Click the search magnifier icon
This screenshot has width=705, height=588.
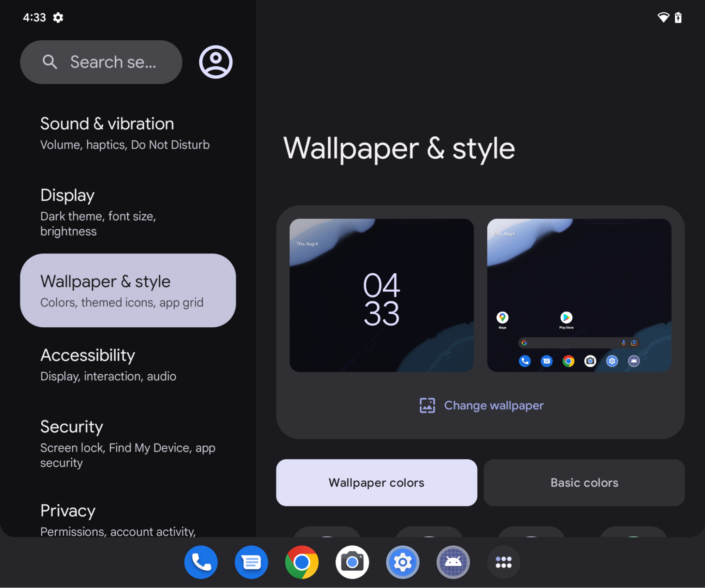pyautogui.click(x=50, y=62)
